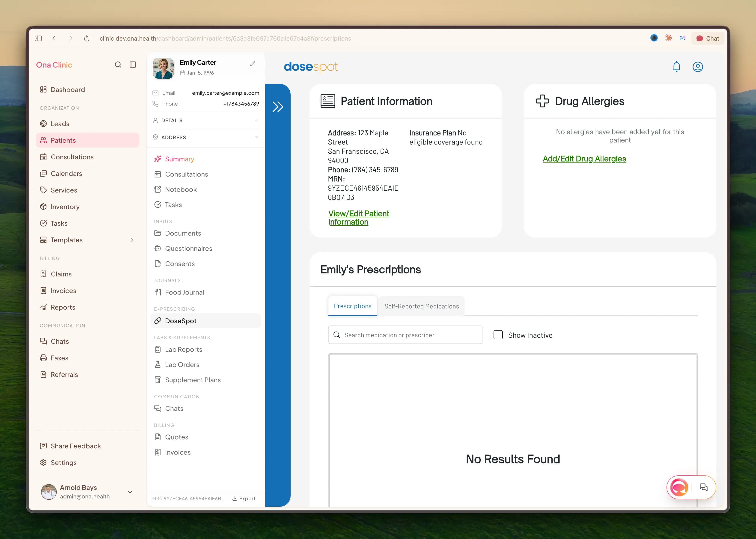Expand the Templates submenu chevron
The height and width of the screenshot is (539, 756).
(132, 240)
